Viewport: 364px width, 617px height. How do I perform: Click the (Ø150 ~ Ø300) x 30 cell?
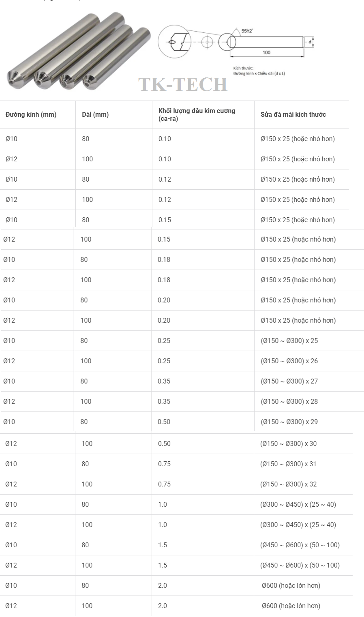point(288,443)
